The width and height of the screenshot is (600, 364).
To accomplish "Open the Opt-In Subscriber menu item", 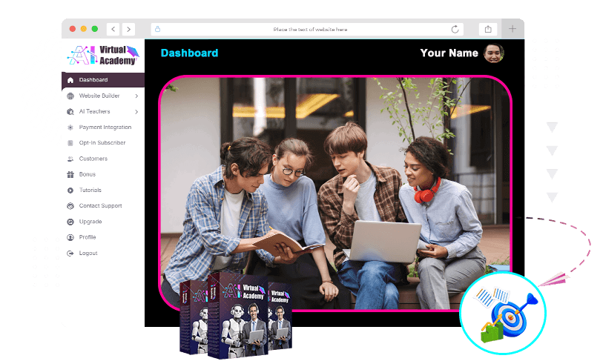I will click(x=102, y=143).
